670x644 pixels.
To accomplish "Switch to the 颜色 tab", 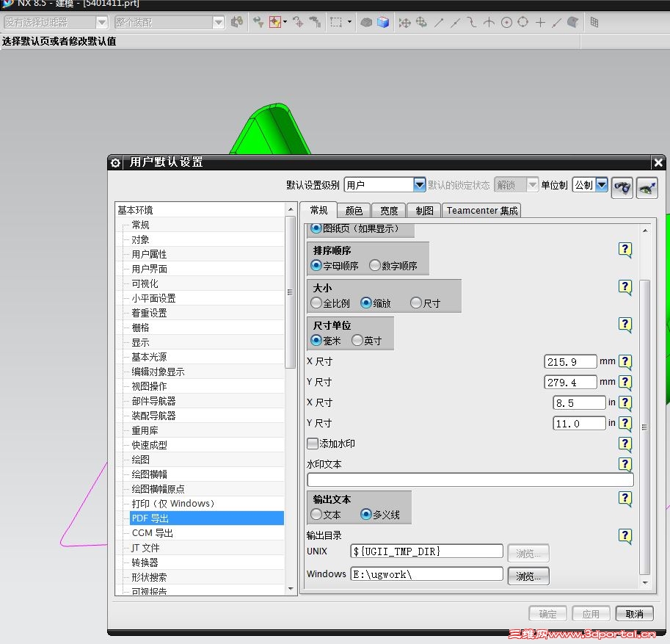I will click(354, 211).
